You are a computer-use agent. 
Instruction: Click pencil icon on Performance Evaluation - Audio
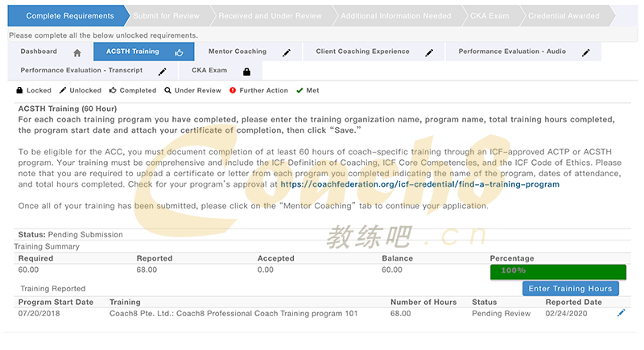pyautogui.click(x=586, y=52)
